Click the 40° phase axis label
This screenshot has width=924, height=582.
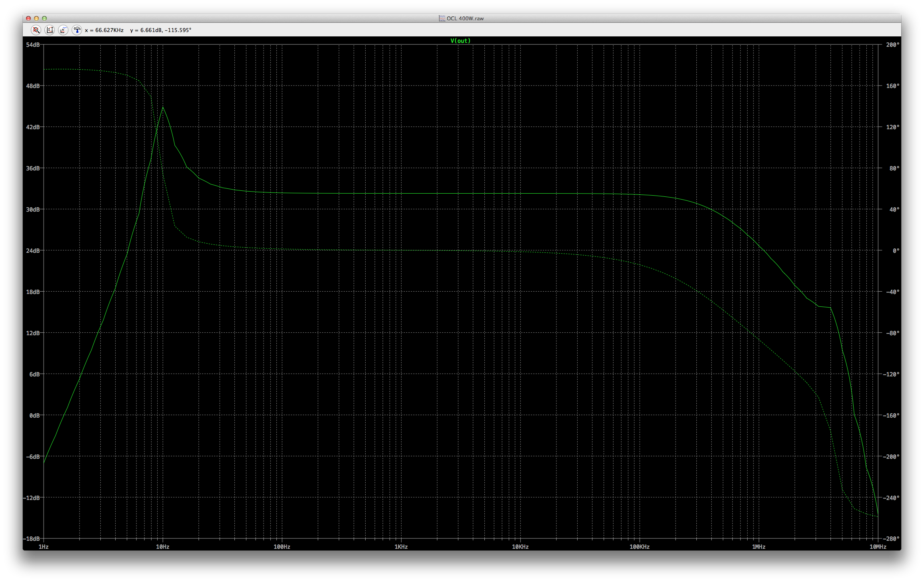pyautogui.click(x=894, y=210)
